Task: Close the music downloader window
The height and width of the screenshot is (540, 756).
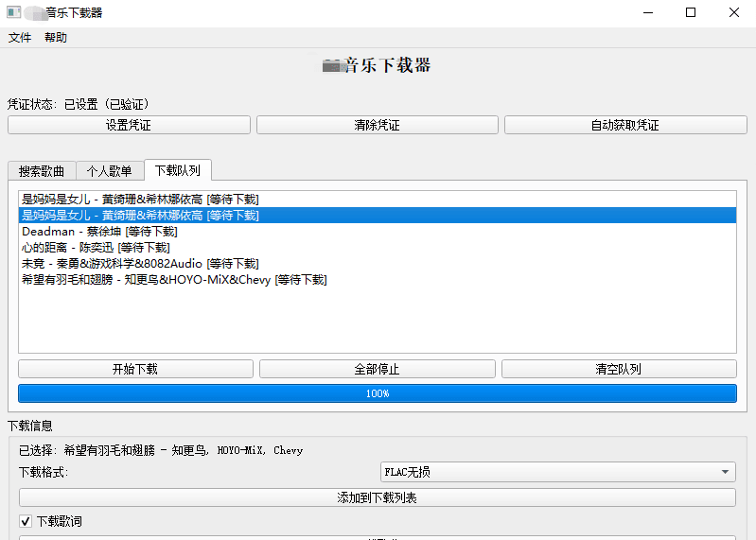Action: 734,12
